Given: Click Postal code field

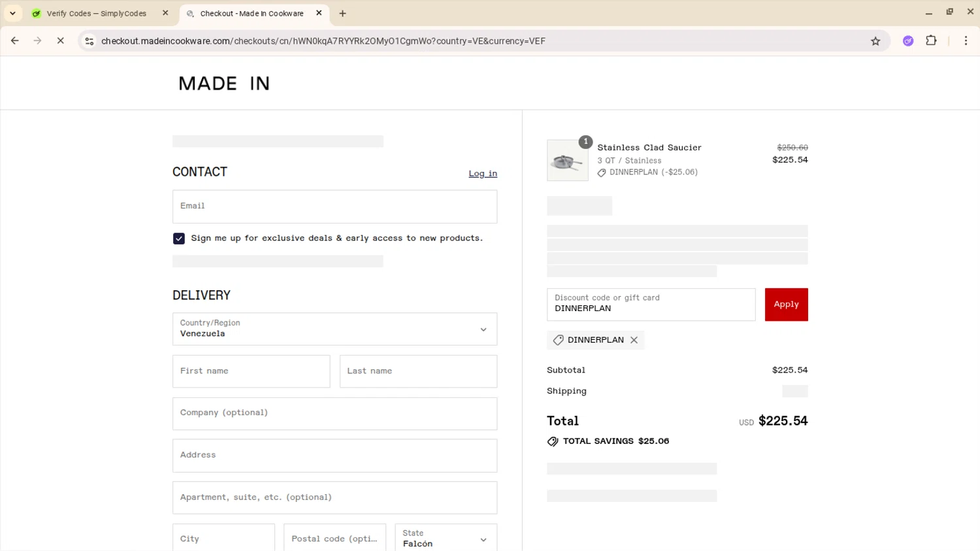Looking at the screenshot, I should tap(335, 539).
